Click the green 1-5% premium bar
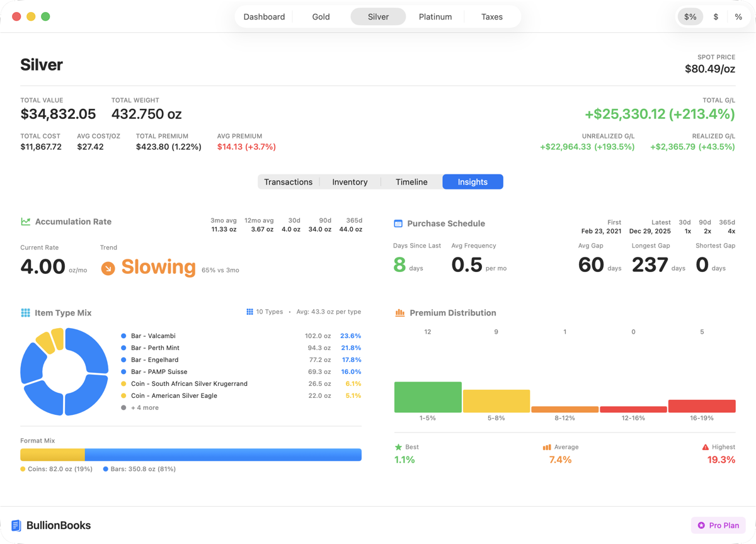 pos(428,397)
